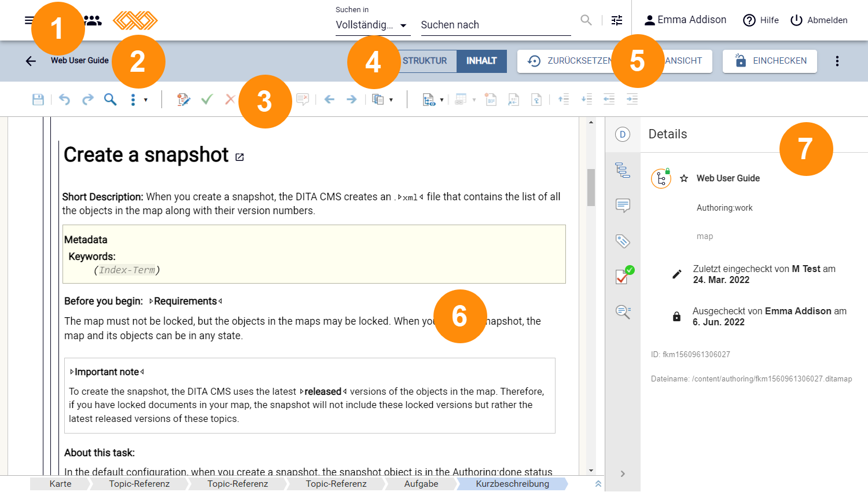Click the Suchen nach search field

click(x=495, y=25)
